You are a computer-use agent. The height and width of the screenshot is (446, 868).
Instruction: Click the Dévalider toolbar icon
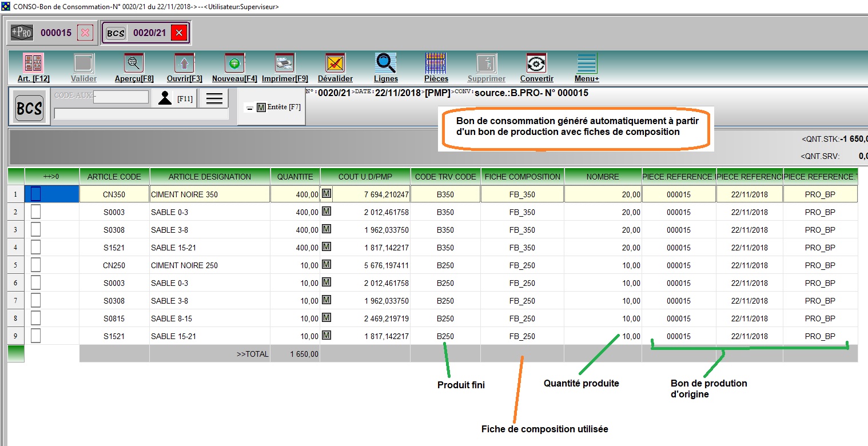335,63
